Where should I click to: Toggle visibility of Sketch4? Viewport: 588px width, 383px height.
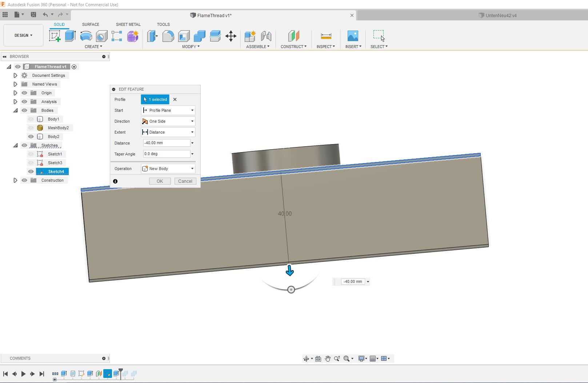(31, 171)
